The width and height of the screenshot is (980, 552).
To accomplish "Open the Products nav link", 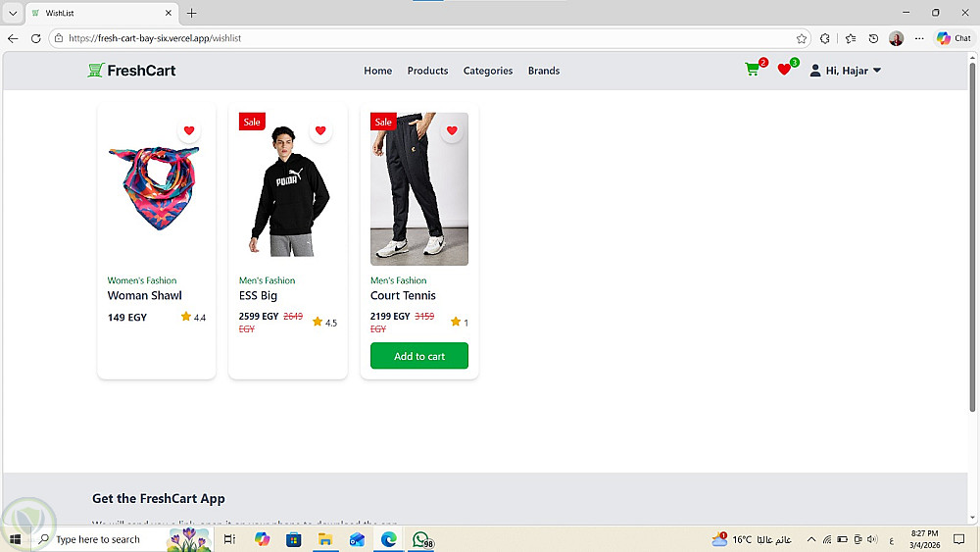I will click(427, 71).
